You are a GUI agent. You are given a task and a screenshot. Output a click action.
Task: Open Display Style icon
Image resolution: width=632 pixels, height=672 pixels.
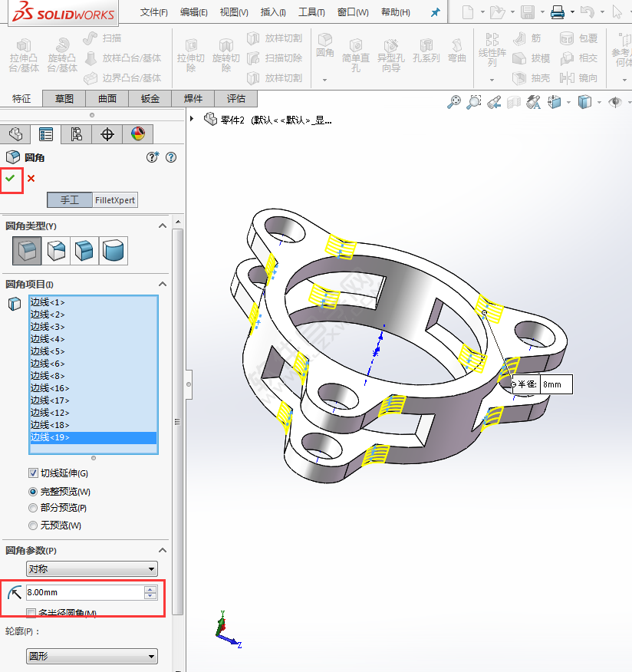click(585, 102)
